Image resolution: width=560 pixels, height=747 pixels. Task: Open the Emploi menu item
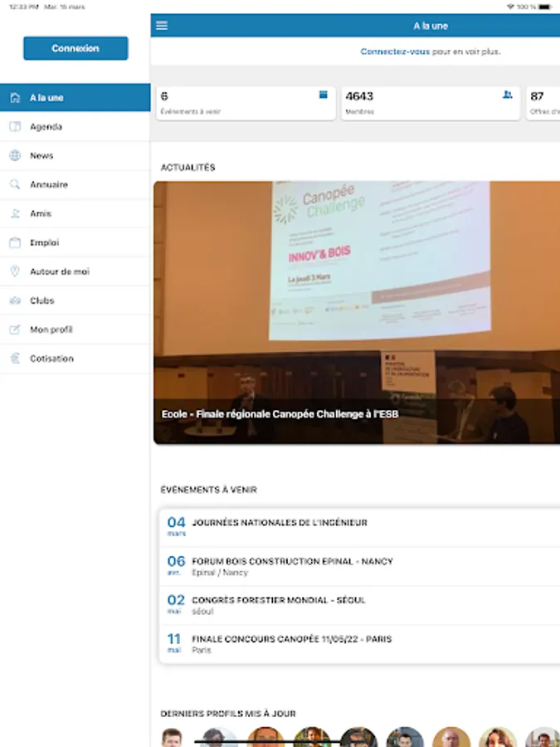(x=75, y=242)
